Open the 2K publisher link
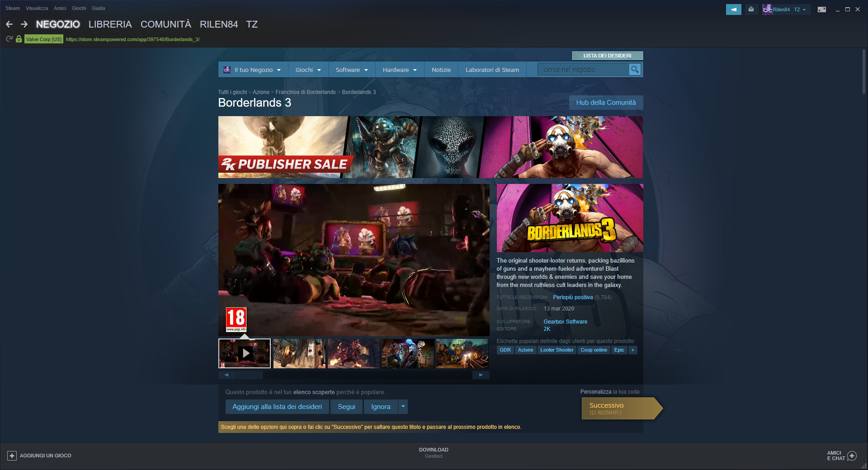Image resolution: width=868 pixels, height=470 pixels. coord(547,329)
